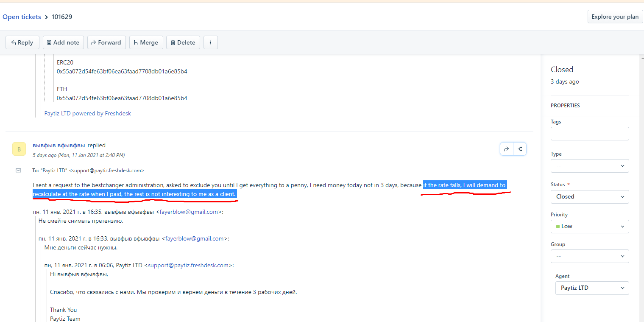644x322 pixels.
Task: Expand the Status dropdown showing Closed
Action: coord(589,197)
